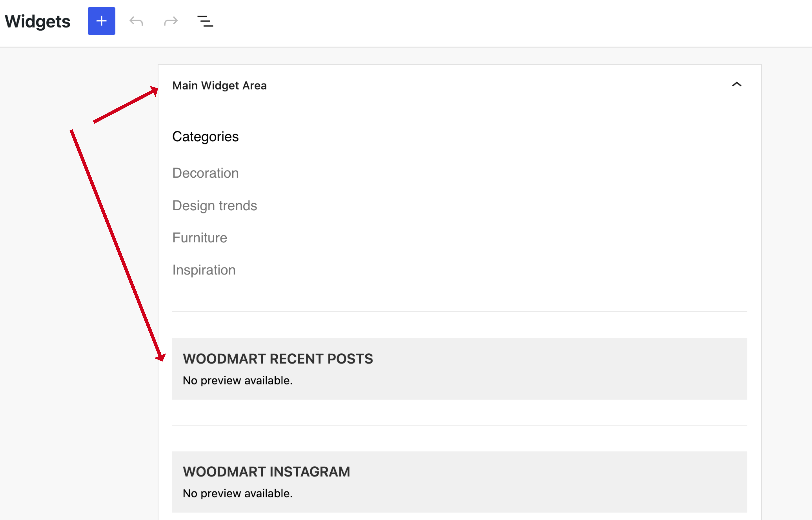The height and width of the screenshot is (520, 812).
Task: Click the separator line above Woodmart Instagram
Action: (x=459, y=425)
